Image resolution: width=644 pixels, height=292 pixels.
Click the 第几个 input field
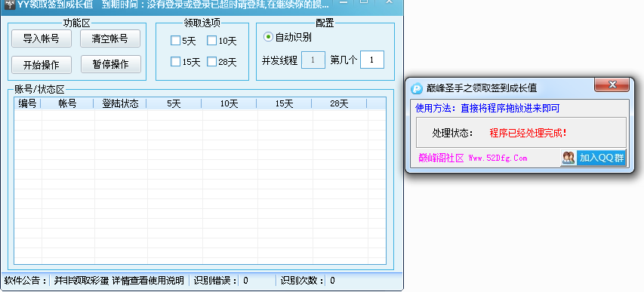372,60
